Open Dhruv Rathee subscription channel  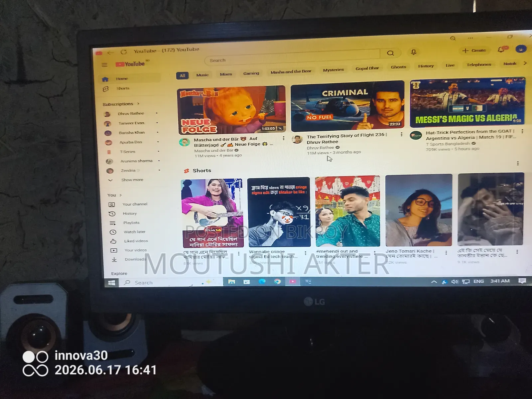pos(131,114)
